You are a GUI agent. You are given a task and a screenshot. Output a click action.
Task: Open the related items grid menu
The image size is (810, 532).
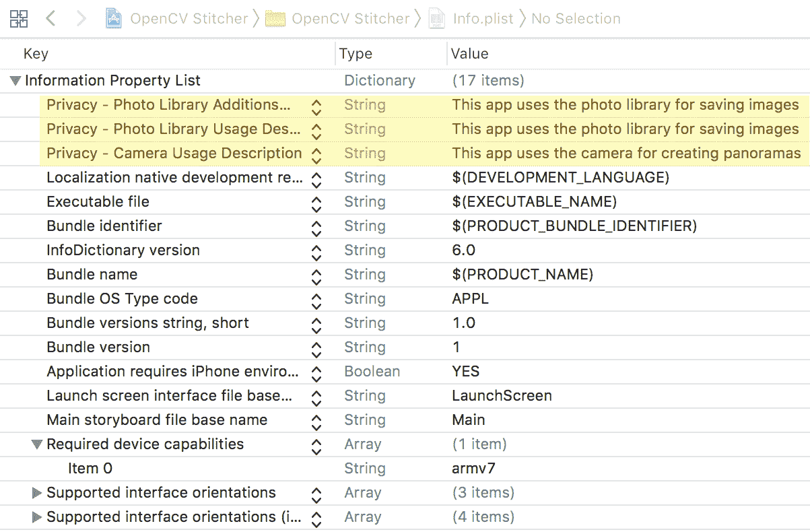point(19,19)
